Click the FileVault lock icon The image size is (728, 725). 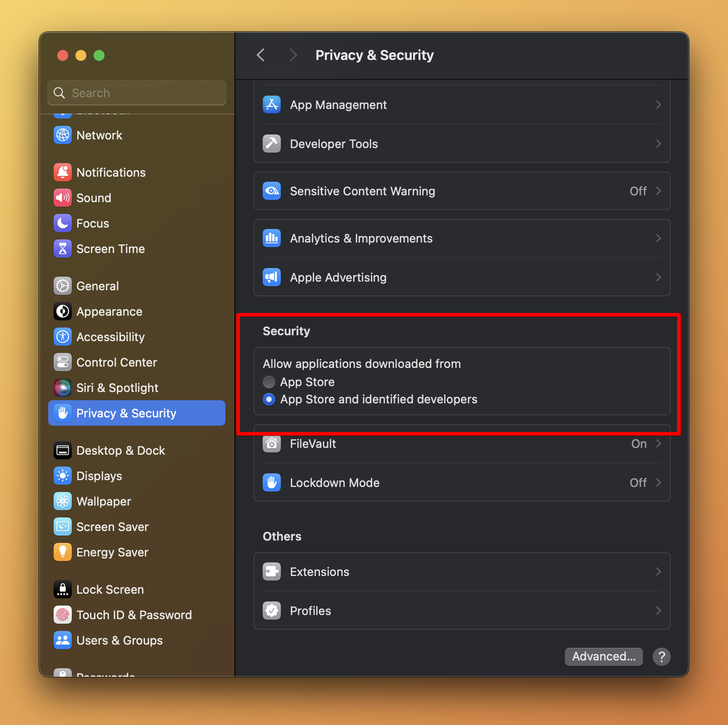[x=271, y=444]
